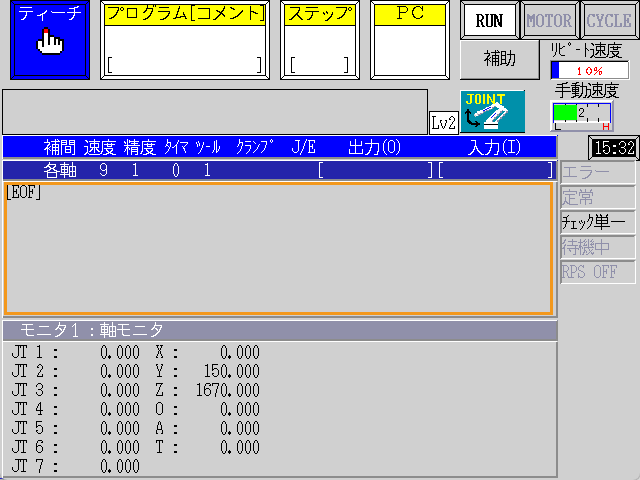This screenshot has height=480, width=640.
Task: Adjust the リピート速度 10% speed bar
Action: (589, 71)
